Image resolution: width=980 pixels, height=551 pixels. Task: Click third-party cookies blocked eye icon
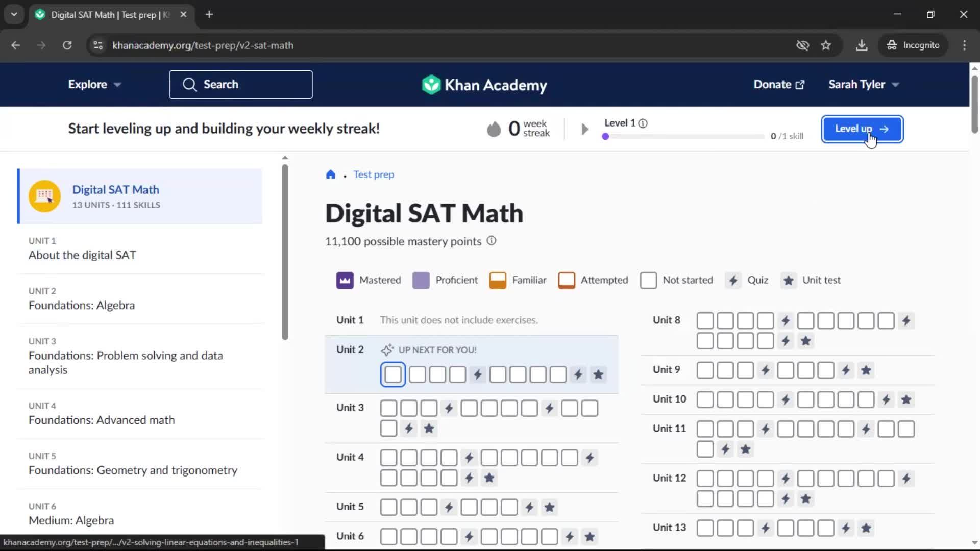pyautogui.click(x=802, y=45)
